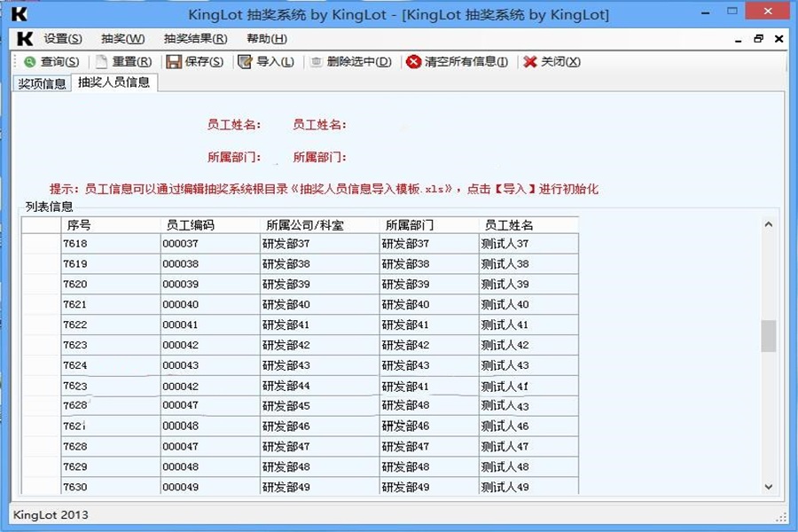This screenshot has width=798, height=532.
Task: Select the row with 序号 7618
Action: 300,244
